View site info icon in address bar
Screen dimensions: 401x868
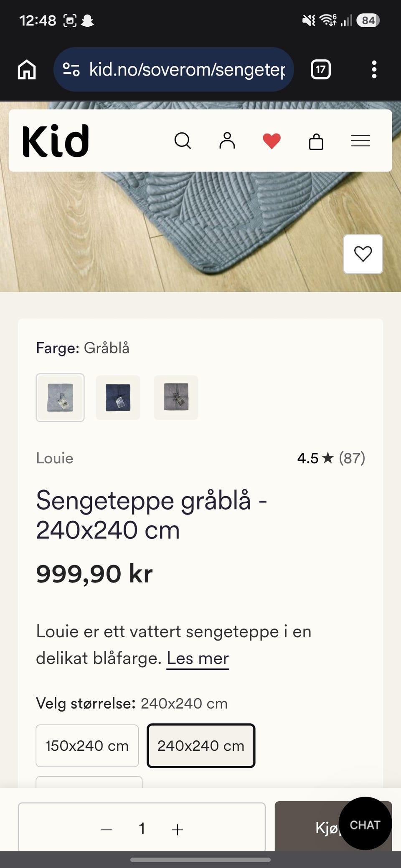tap(71, 69)
